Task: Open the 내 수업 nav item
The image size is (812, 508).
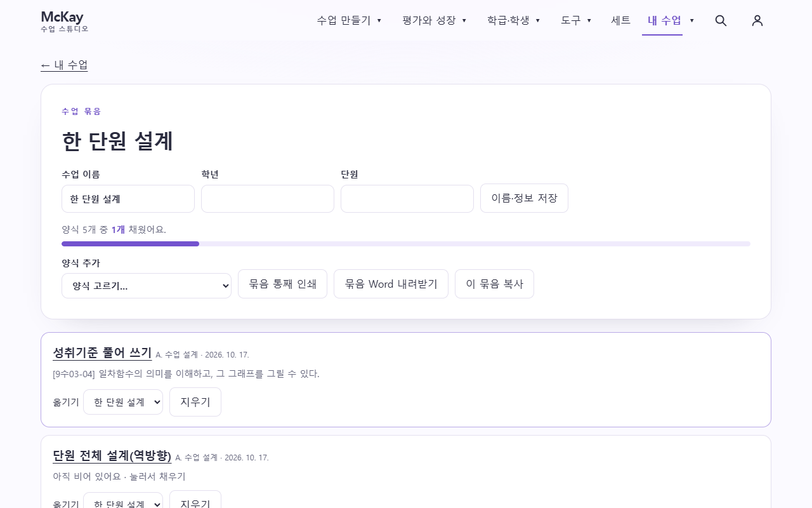Action: click(x=664, y=20)
